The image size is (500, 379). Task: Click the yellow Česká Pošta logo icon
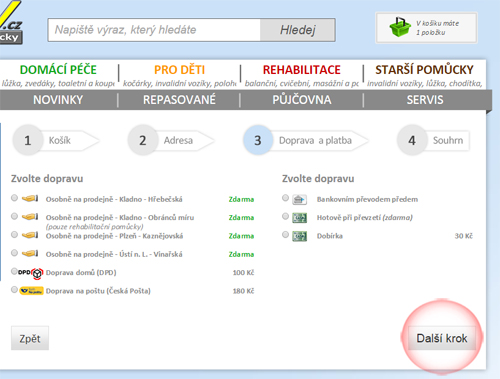click(31, 291)
